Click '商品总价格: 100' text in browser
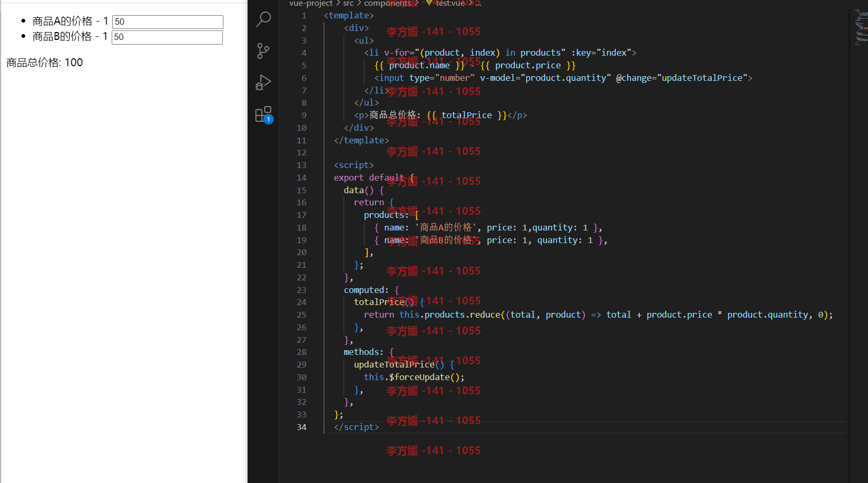868x483 pixels. 45,63
